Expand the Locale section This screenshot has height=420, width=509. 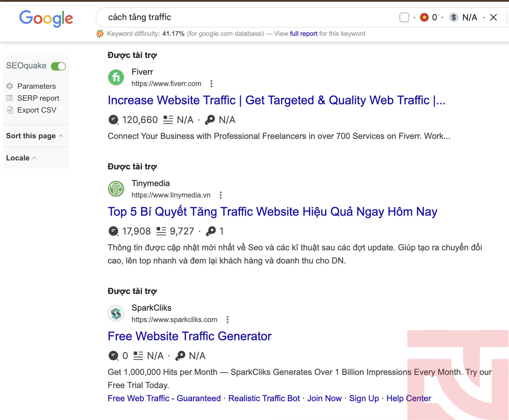click(x=22, y=158)
